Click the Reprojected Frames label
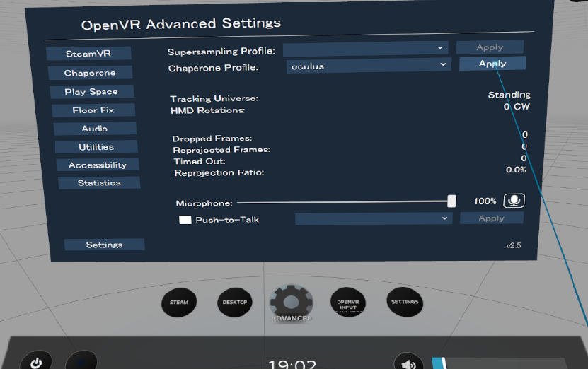 (x=221, y=150)
